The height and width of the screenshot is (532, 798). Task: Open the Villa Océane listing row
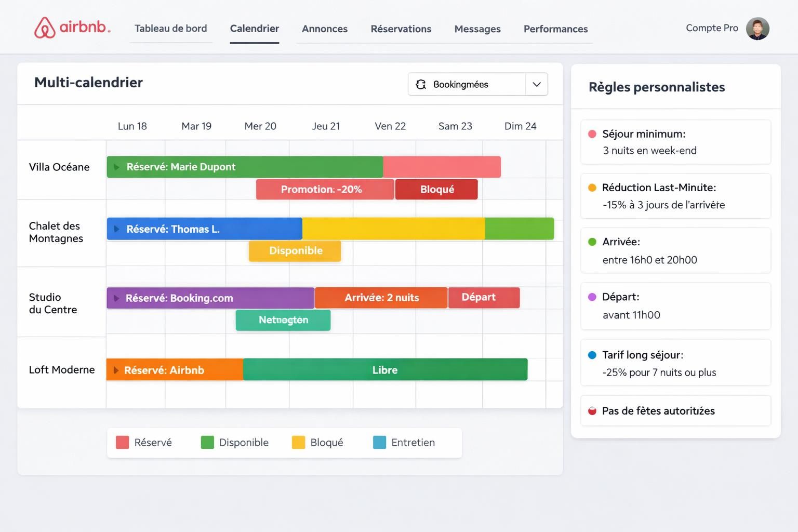[x=59, y=167]
